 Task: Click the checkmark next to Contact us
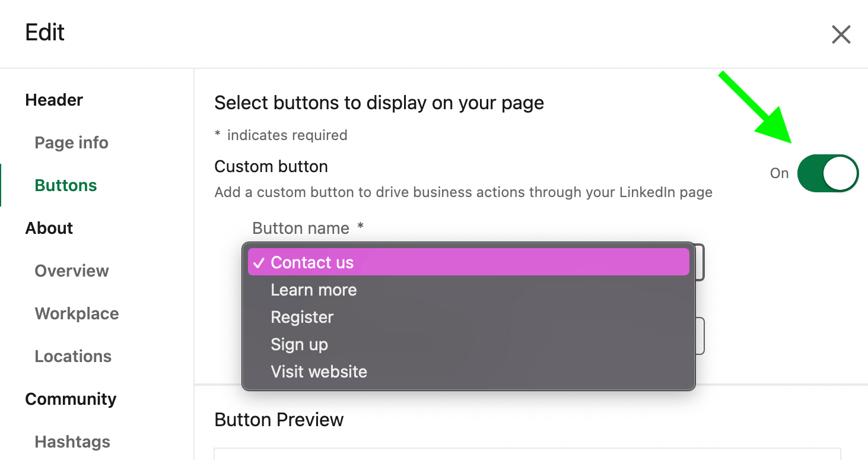(x=259, y=262)
